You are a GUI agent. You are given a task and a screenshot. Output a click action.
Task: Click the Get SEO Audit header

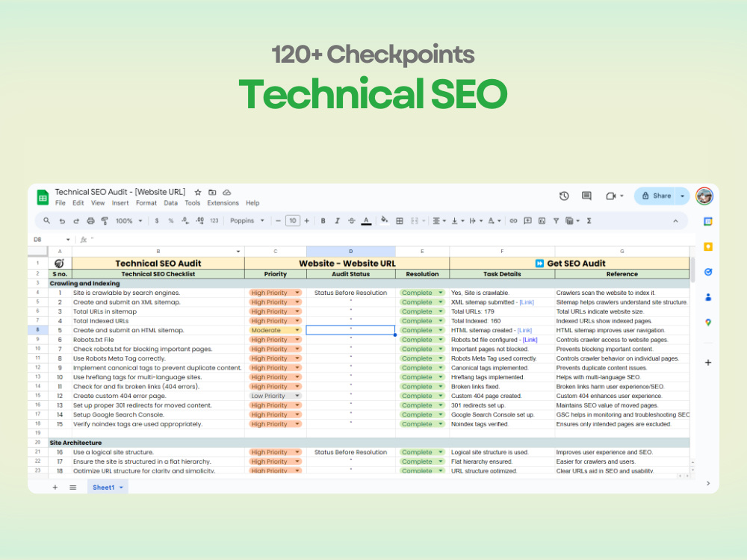[570, 264]
